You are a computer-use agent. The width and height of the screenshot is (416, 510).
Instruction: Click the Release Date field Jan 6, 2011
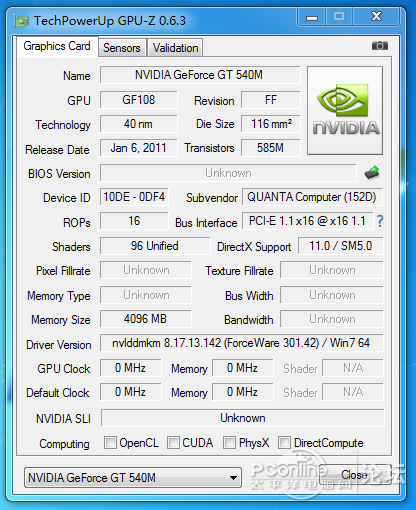tap(138, 148)
